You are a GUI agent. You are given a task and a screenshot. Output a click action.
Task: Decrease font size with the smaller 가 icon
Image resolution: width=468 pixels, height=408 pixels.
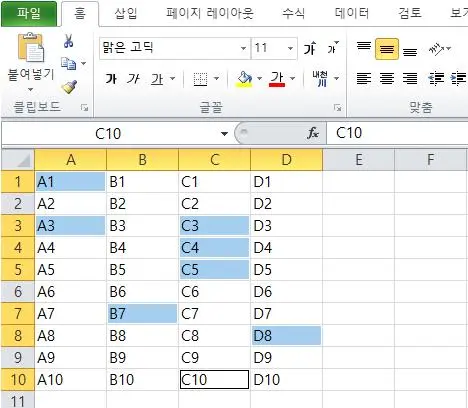point(333,48)
